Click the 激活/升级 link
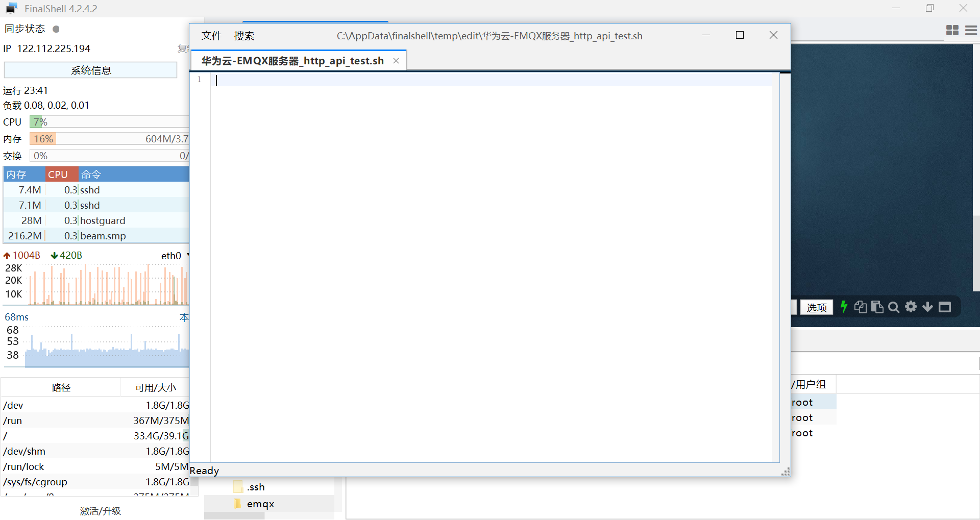This screenshot has width=980, height=520. point(100,511)
